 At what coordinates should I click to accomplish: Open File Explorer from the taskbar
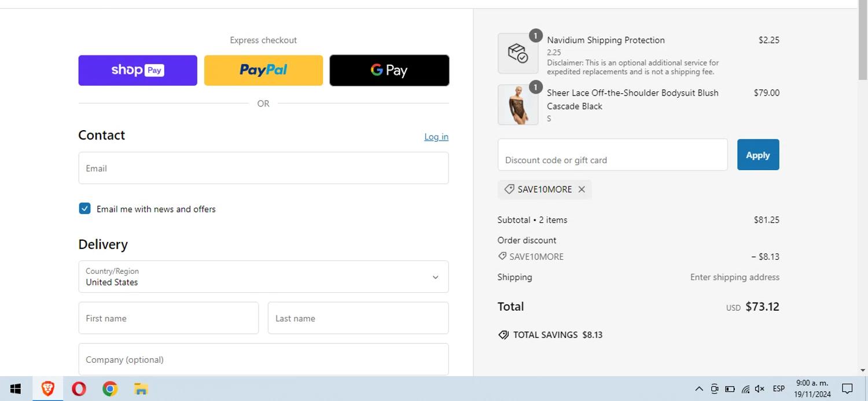(x=141, y=389)
